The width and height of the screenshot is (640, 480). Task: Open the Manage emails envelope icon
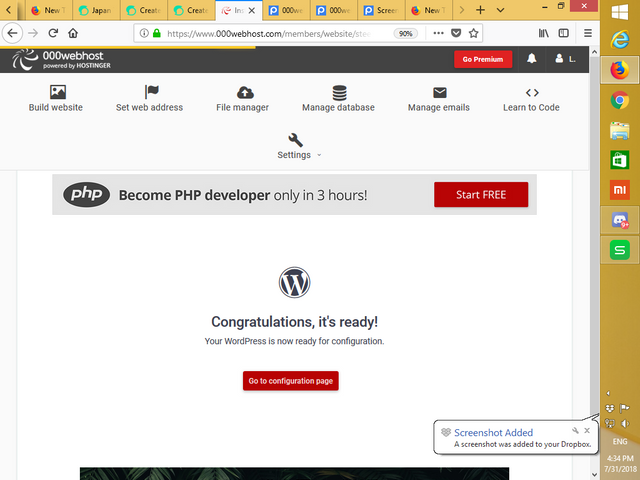(x=440, y=93)
